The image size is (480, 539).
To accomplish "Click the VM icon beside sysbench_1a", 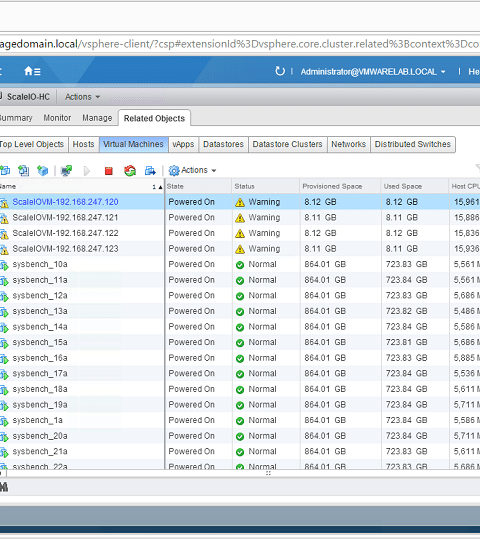I will click(4, 421).
